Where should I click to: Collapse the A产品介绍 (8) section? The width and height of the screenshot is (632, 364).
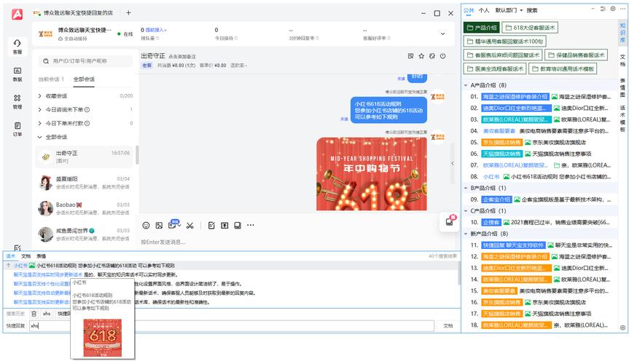tap(466, 85)
